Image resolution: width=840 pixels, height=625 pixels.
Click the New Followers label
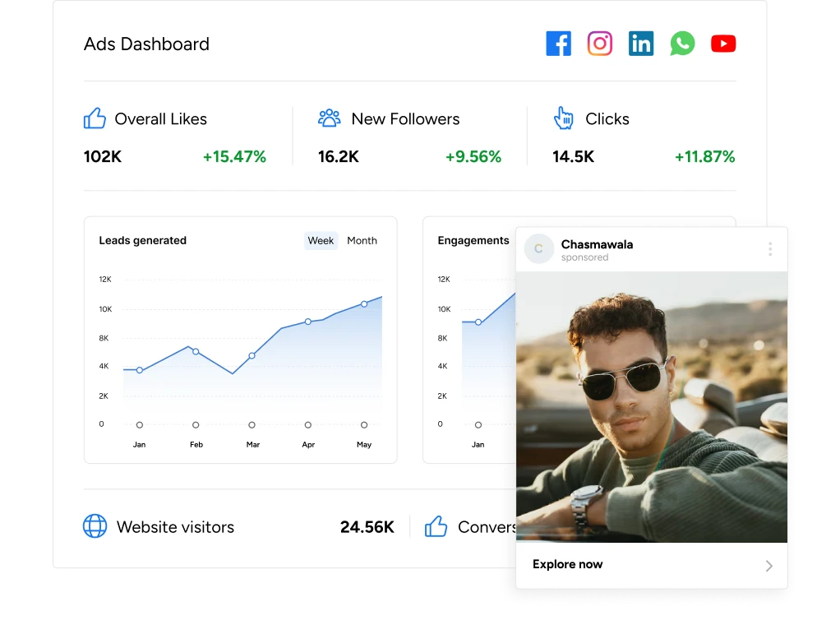click(x=405, y=119)
